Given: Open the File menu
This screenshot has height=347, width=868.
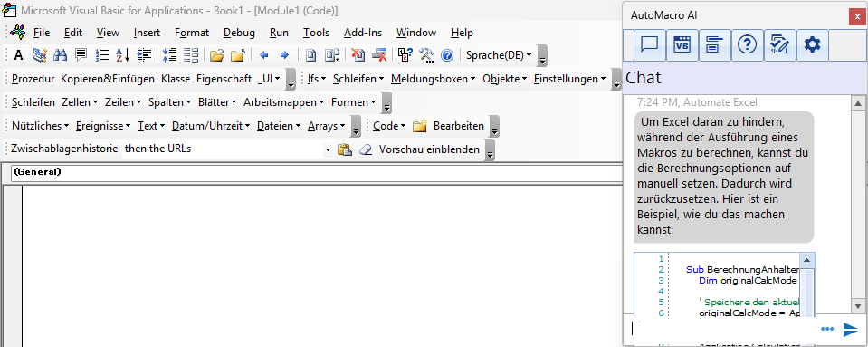Looking at the screenshot, I should pyautogui.click(x=42, y=33).
